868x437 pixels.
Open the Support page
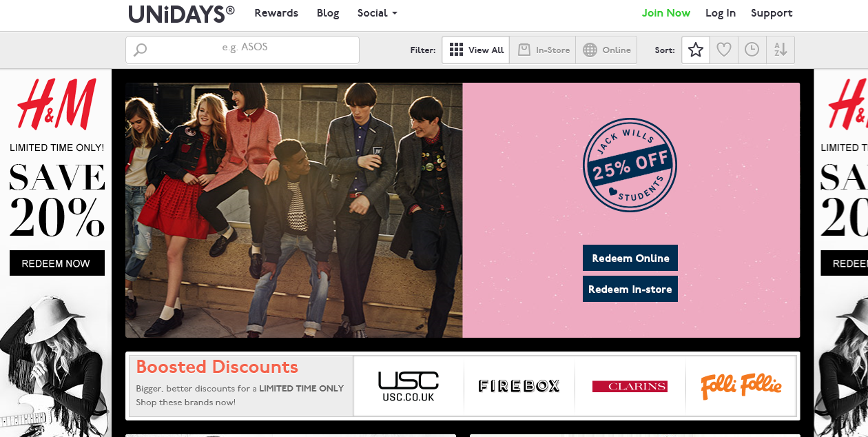(772, 13)
